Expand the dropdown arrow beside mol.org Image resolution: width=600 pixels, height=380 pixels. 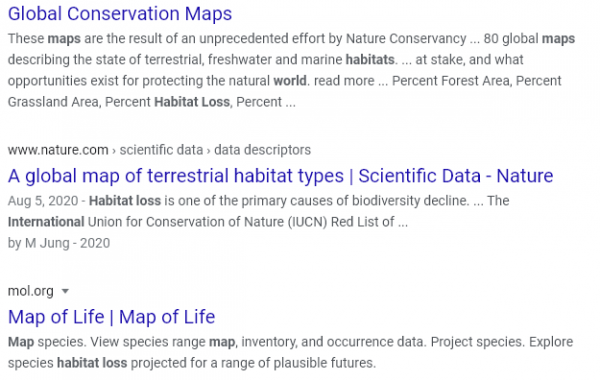click(x=65, y=291)
